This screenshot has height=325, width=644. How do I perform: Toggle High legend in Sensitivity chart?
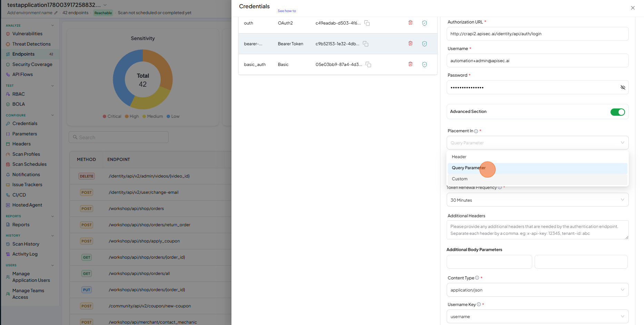[x=132, y=116]
